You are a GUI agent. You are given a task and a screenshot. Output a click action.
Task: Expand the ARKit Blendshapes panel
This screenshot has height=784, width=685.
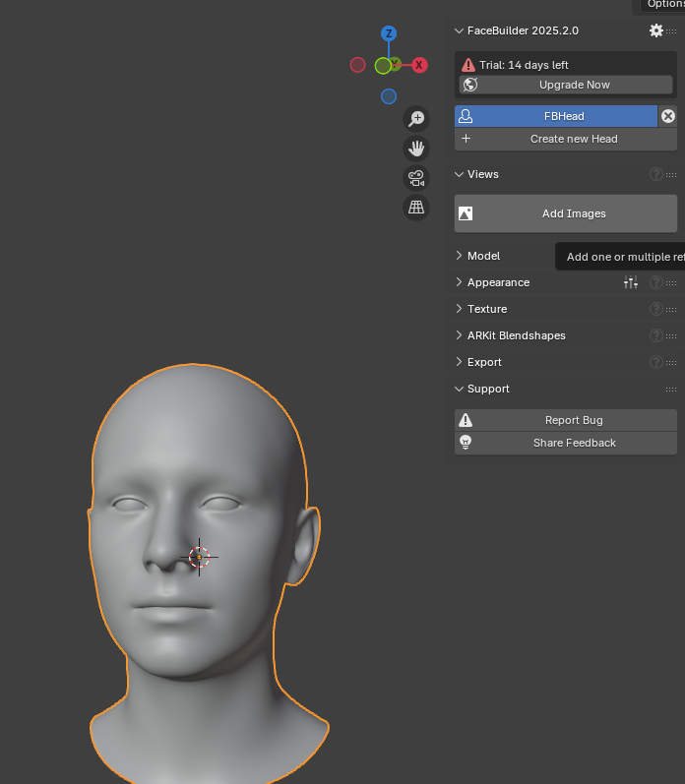516,335
